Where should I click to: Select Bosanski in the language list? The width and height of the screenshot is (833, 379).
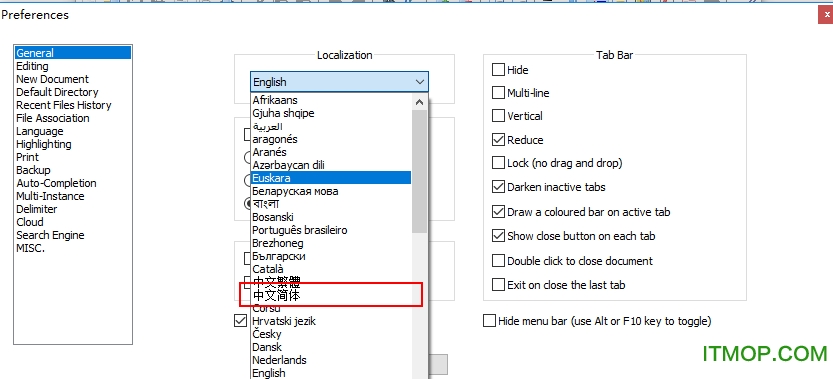point(331,217)
